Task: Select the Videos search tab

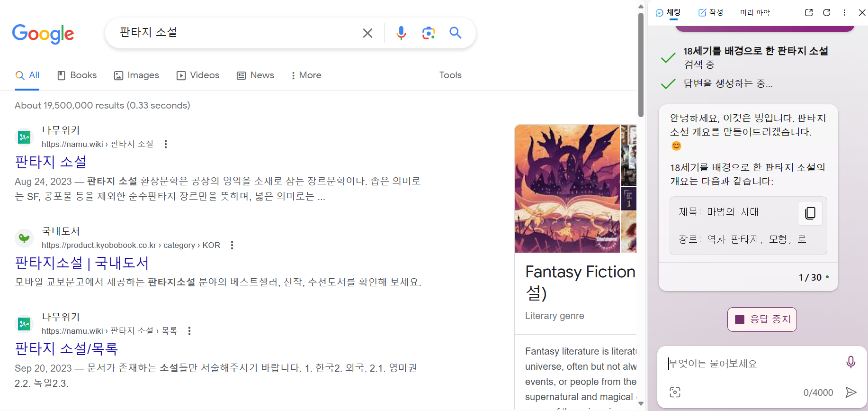Action: tap(198, 75)
